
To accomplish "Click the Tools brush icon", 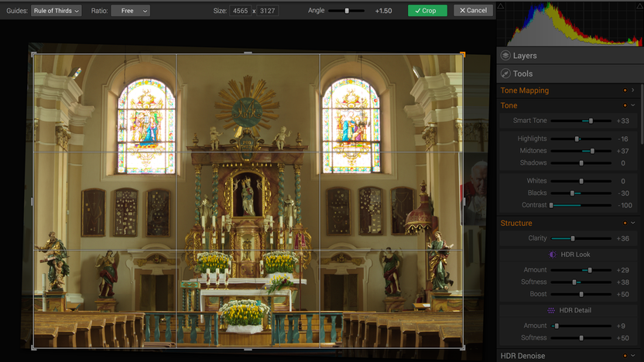I will click(x=505, y=73).
